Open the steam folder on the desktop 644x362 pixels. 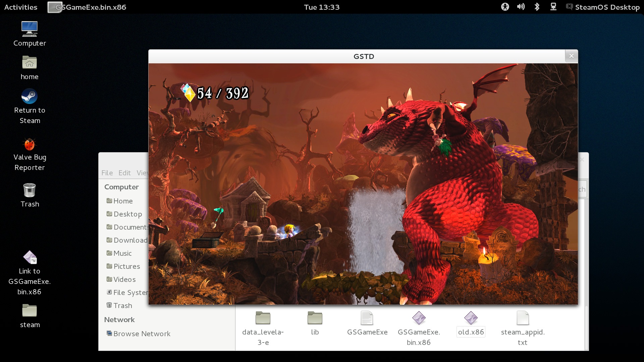(30, 316)
